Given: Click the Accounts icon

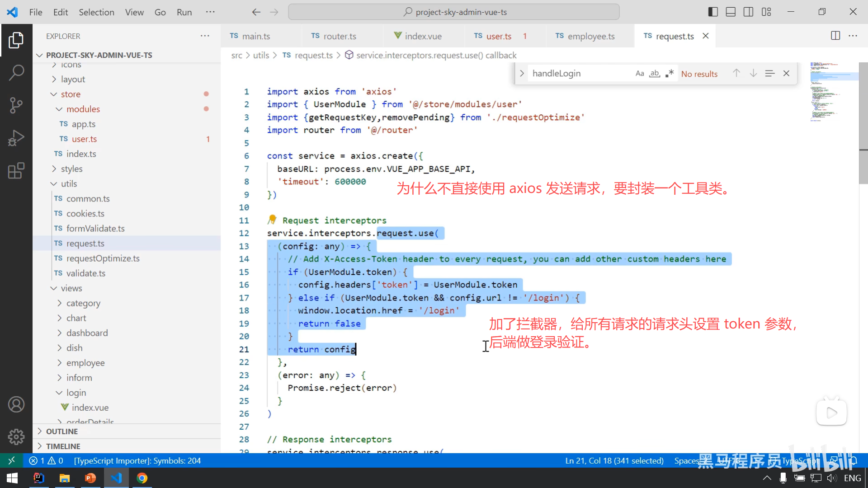Looking at the screenshot, I should click(x=16, y=404).
